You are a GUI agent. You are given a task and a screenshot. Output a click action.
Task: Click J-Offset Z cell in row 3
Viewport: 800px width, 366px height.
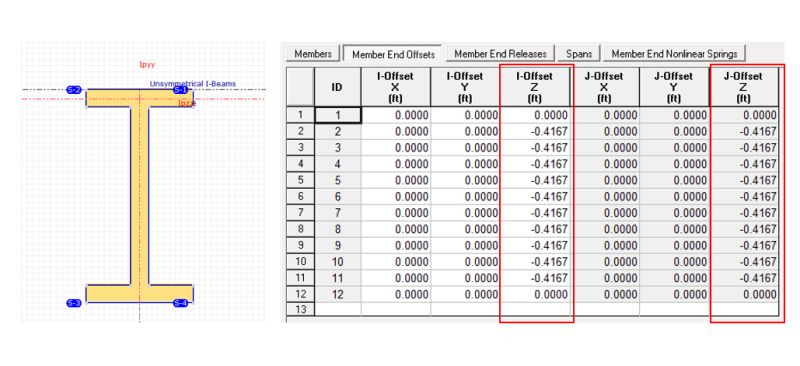(x=744, y=148)
